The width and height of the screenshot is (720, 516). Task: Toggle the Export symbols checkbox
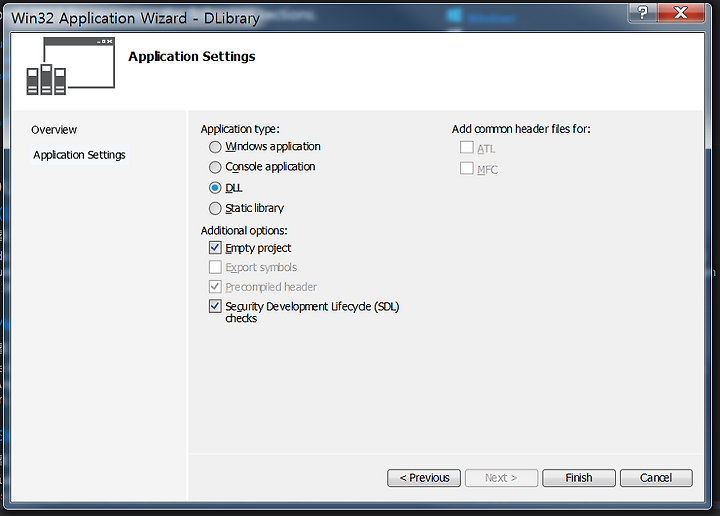pyautogui.click(x=215, y=267)
